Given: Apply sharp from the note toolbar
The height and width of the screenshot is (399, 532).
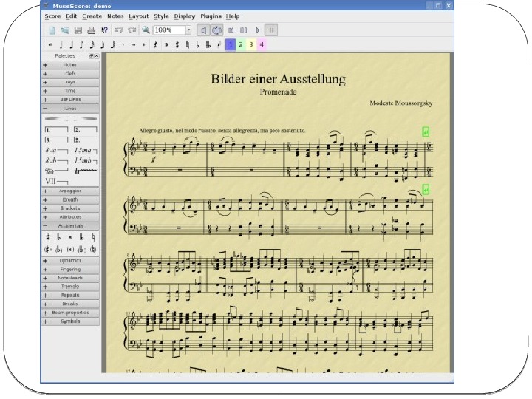Looking at the screenshot, I should pyautogui.click(x=177, y=44).
